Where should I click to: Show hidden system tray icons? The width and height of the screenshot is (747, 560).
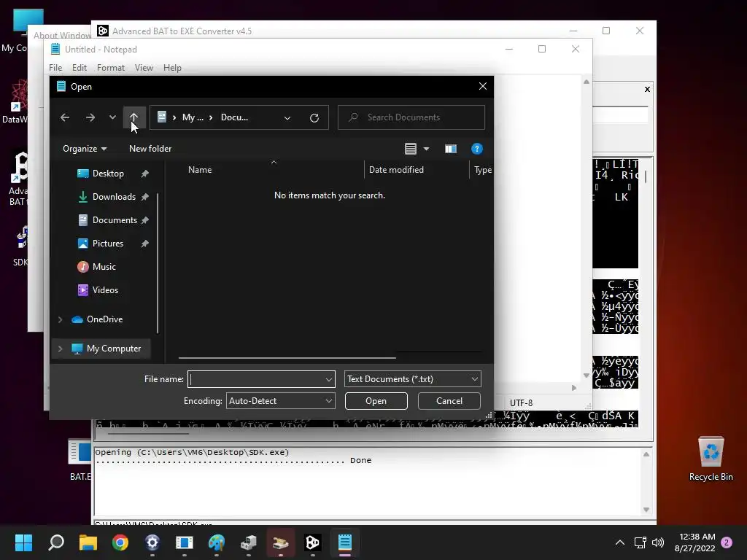[x=620, y=542]
